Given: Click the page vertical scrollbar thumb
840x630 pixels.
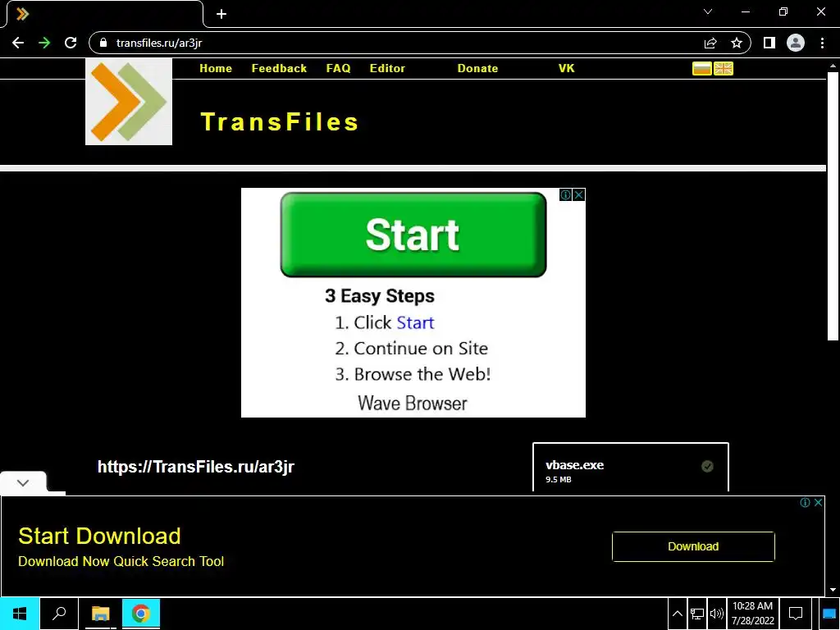Looking at the screenshot, I should click(833, 206).
